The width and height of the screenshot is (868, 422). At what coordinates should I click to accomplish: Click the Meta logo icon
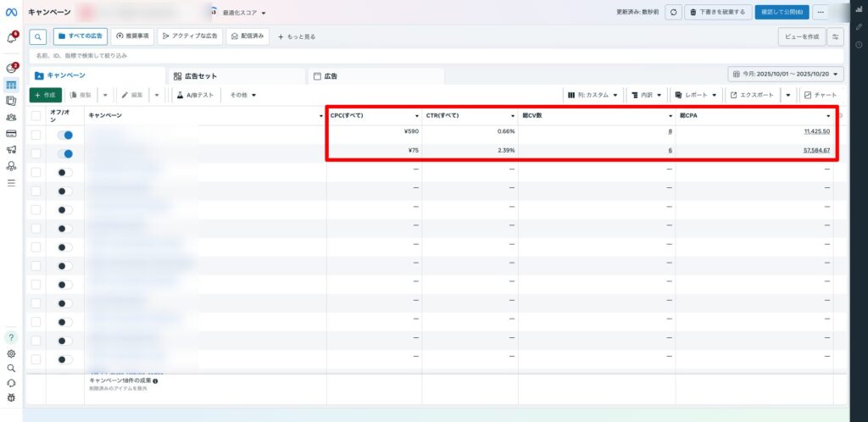click(x=11, y=12)
